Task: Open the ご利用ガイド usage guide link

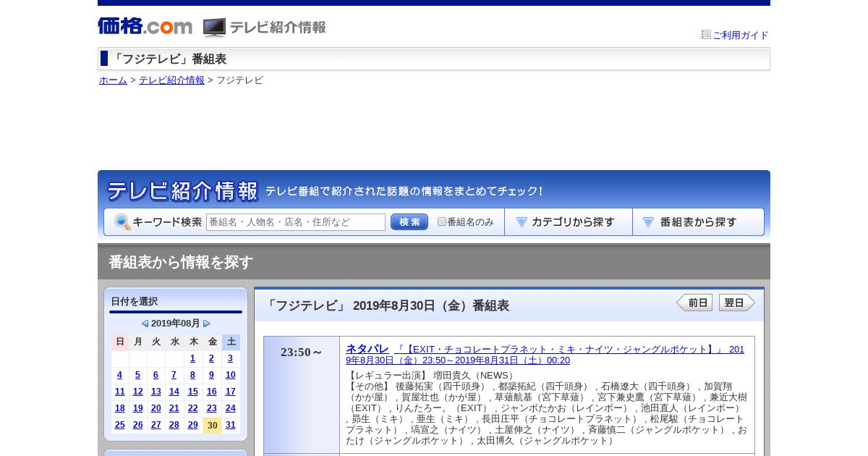Action: tap(740, 35)
